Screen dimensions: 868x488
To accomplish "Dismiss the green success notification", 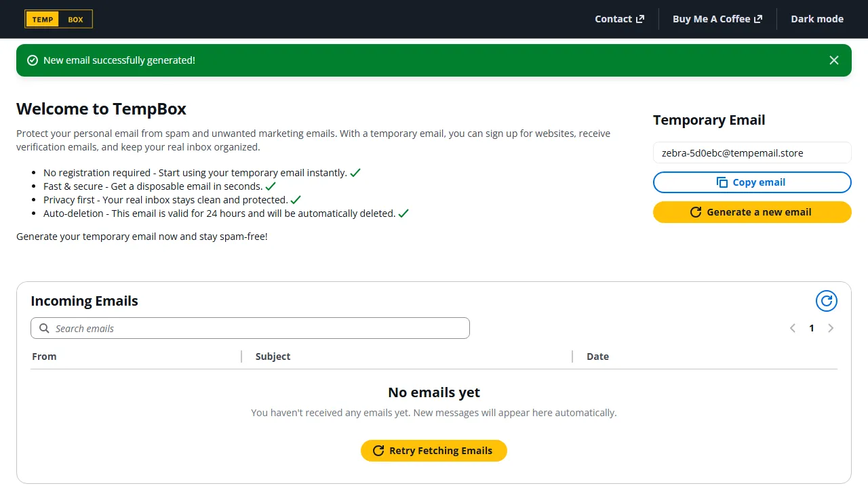I will 834,60.
